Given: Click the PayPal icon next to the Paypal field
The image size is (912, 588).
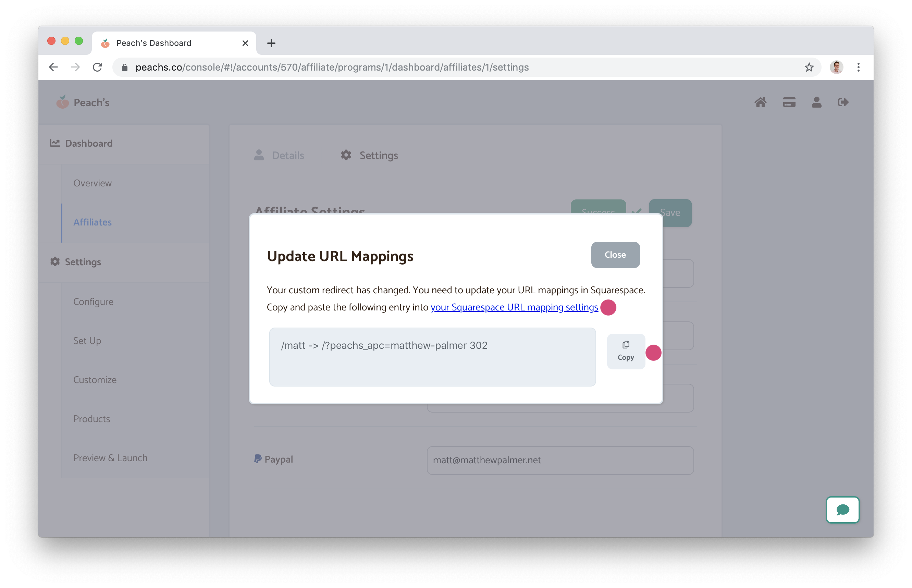Looking at the screenshot, I should [x=258, y=459].
